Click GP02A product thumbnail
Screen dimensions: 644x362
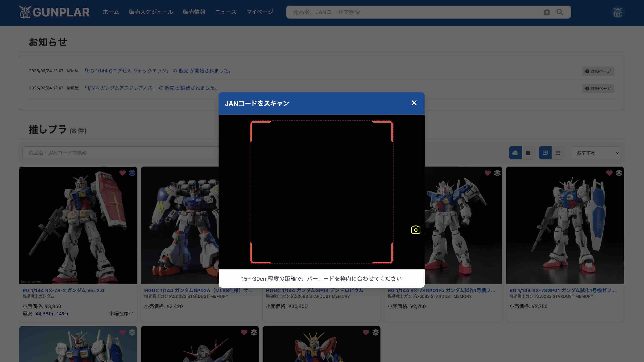pyautogui.click(x=180, y=225)
